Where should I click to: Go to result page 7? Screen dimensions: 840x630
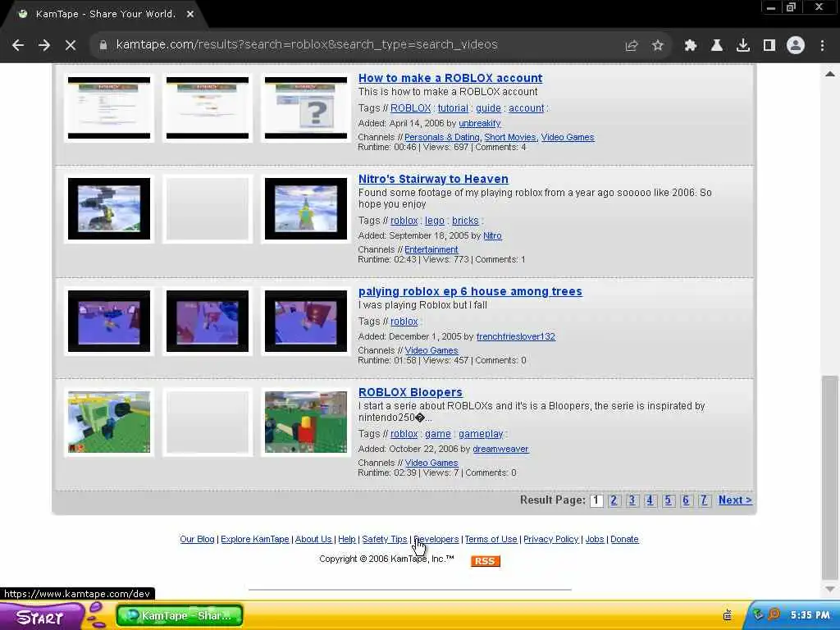pyautogui.click(x=704, y=500)
